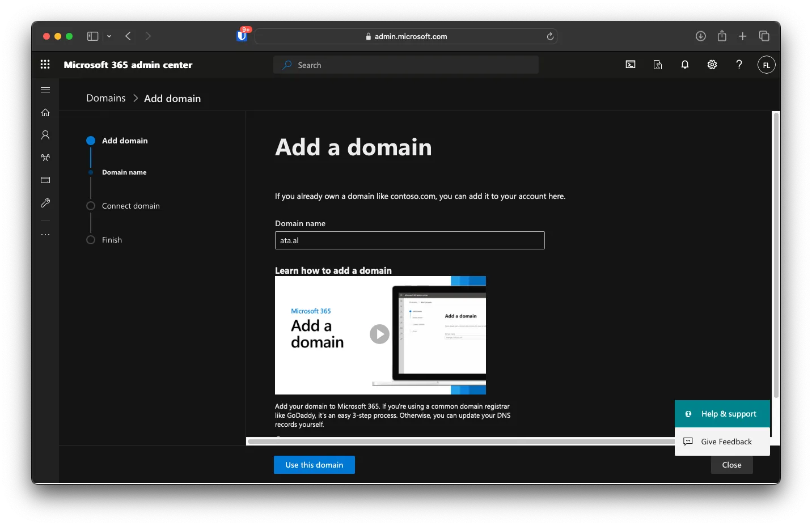812x526 pixels.
Task: Click the Safari address bar admin.microsoft.com
Action: (x=406, y=36)
